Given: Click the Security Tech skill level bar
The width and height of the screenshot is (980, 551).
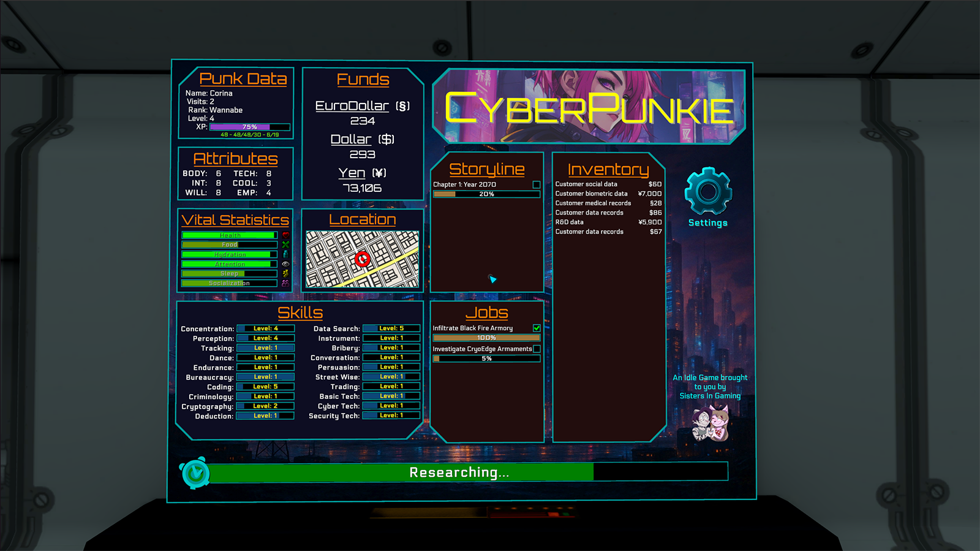Looking at the screenshot, I should (x=391, y=416).
